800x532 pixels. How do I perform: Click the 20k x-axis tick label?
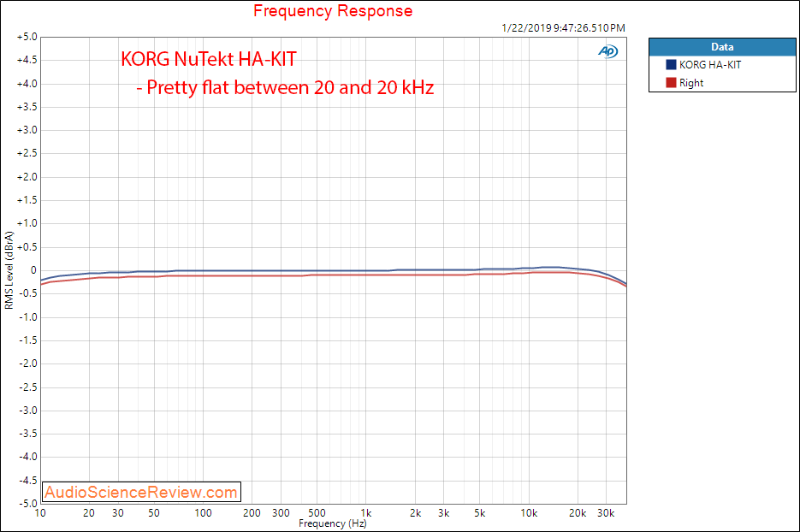(578, 513)
